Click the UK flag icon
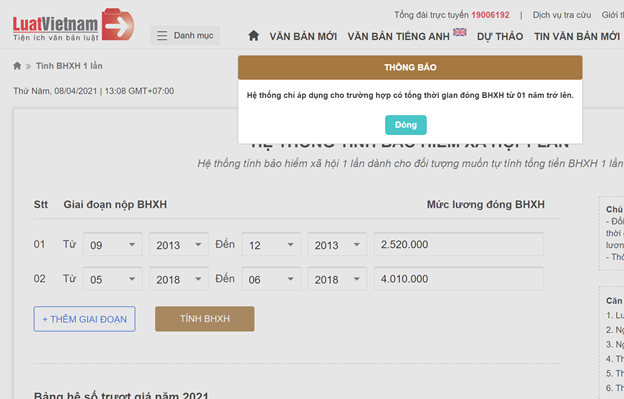Viewport: 624px width, 399px height. [460, 32]
